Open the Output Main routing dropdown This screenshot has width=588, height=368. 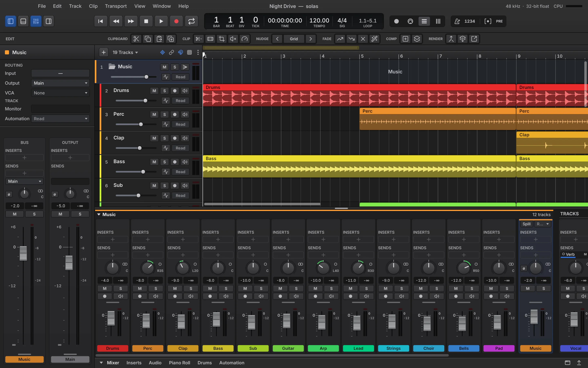click(x=60, y=83)
